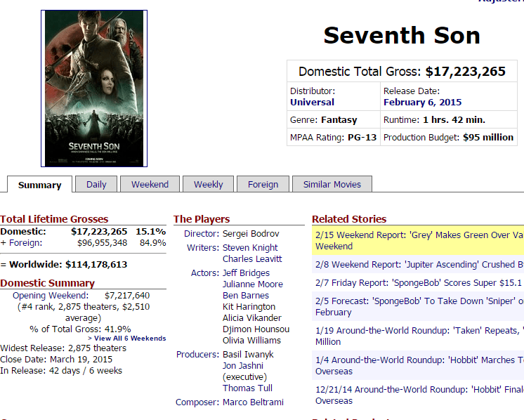524x420 pixels.
Task: Click the Composer label link
Action: 197,402
